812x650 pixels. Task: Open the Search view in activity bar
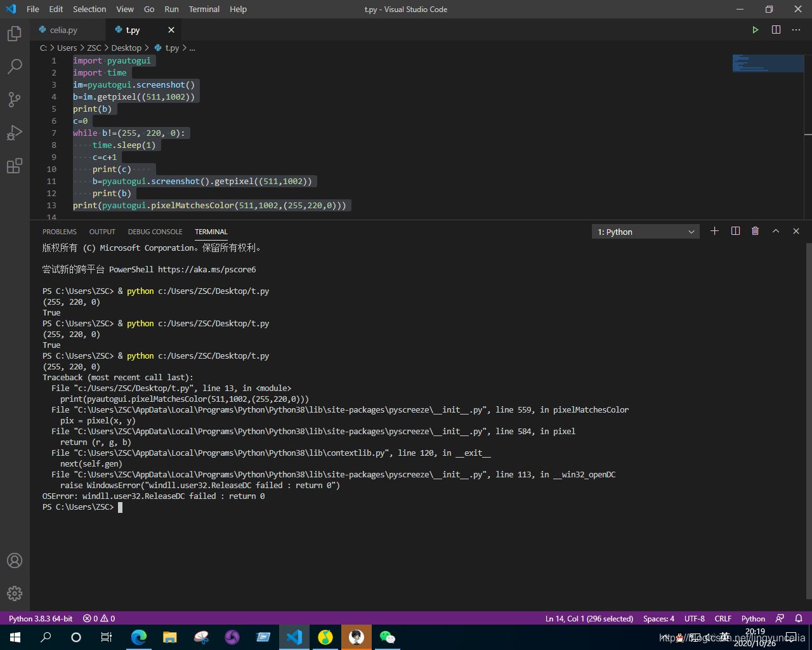tap(15, 67)
